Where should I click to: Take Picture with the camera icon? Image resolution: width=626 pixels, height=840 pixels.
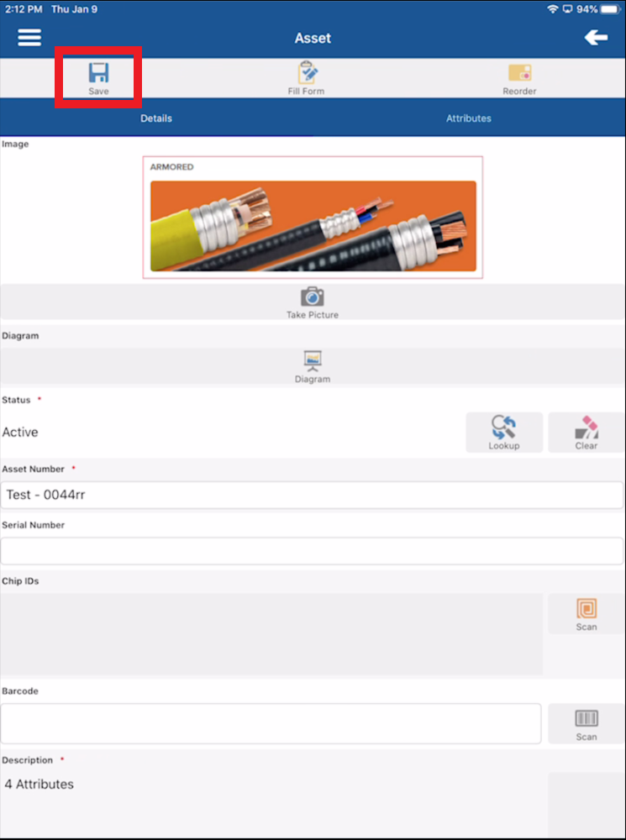tap(313, 302)
